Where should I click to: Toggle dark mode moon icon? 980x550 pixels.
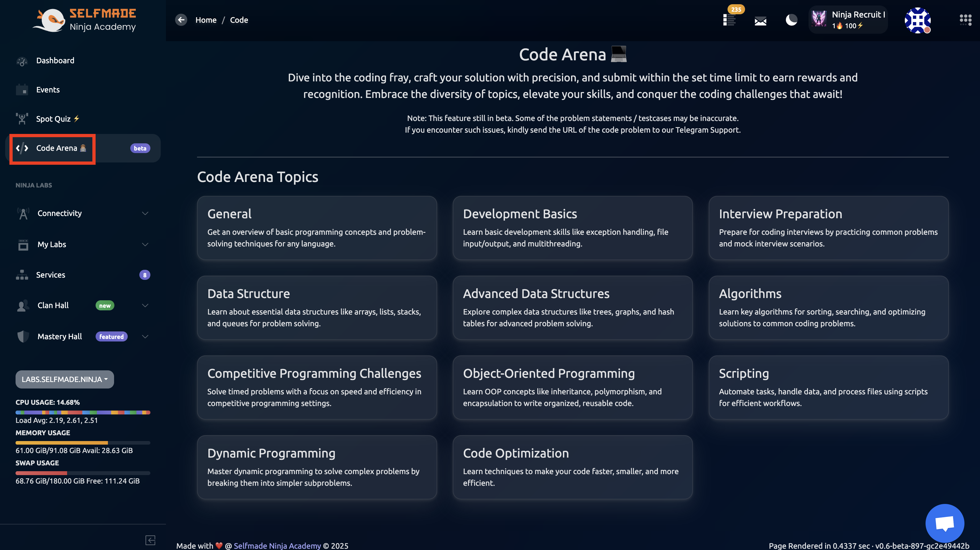click(x=791, y=20)
